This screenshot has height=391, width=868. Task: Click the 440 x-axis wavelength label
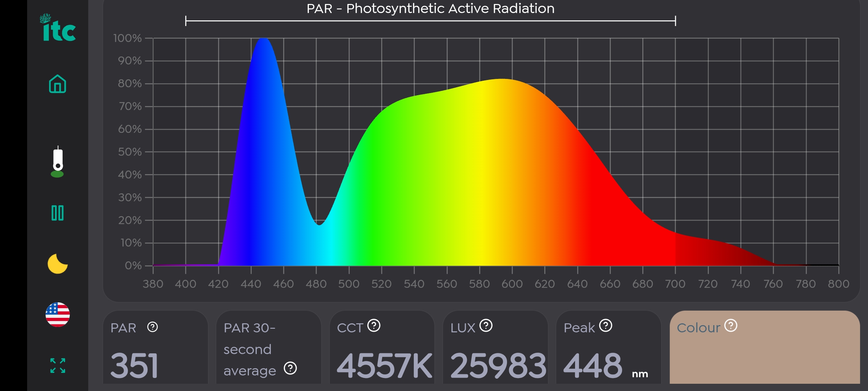(251, 284)
